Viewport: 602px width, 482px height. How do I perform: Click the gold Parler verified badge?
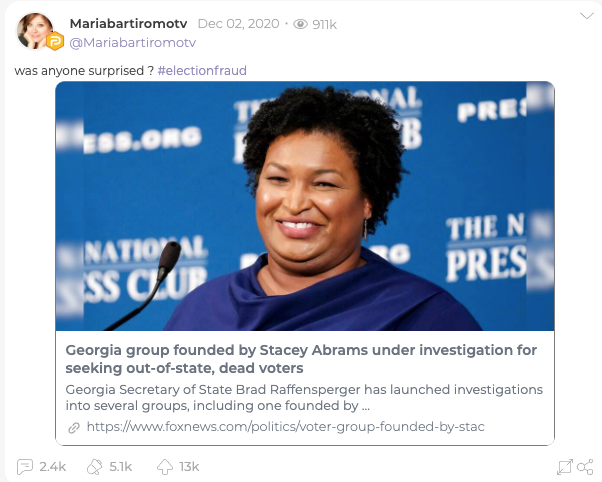coord(55,41)
